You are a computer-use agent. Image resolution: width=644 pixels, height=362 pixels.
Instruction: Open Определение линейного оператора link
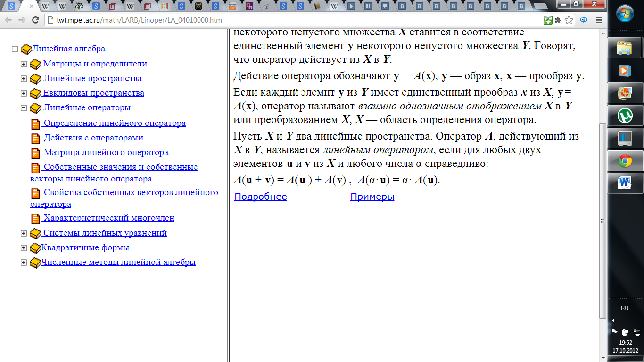(x=115, y=123)
